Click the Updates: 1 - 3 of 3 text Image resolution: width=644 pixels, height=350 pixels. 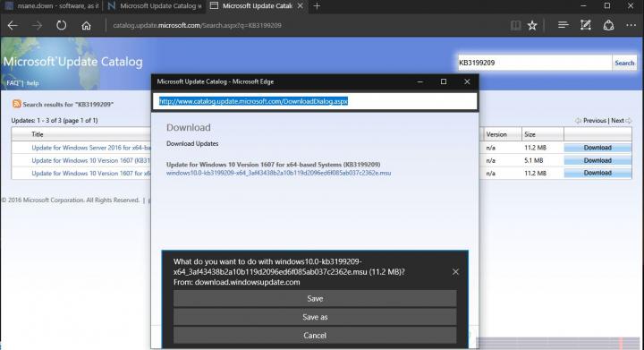(x=55, y=120)
